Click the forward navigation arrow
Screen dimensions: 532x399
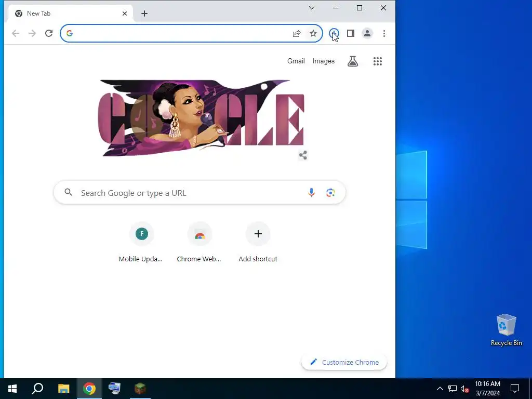pyautogui.click(x=32, y=33)
